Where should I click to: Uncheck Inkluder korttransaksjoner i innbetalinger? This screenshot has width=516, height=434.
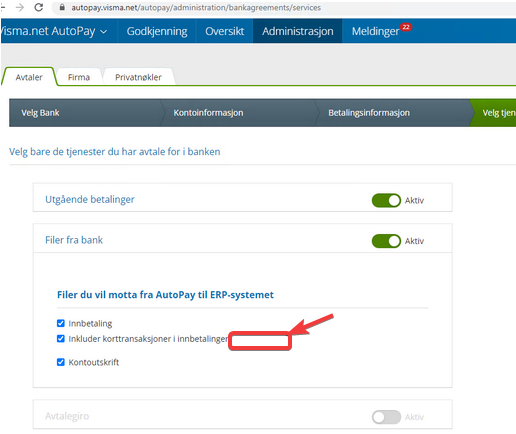[61, 339]
